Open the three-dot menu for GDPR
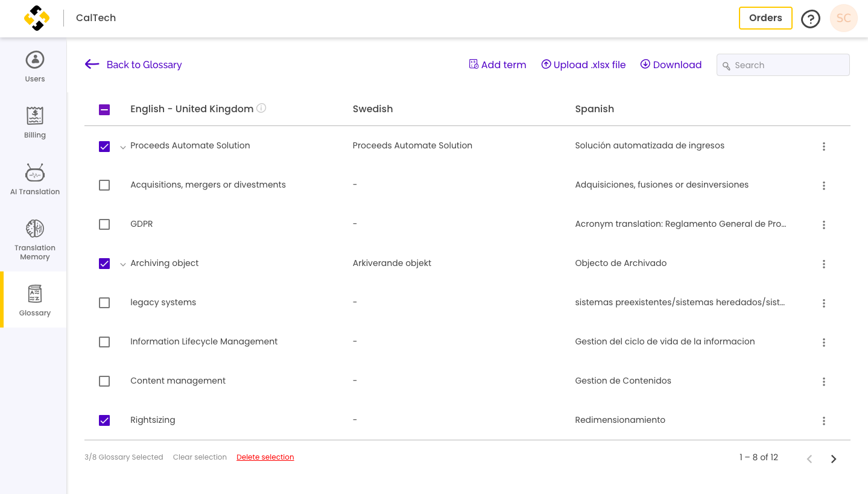Viewport: 868px width, 494px height. pyautogui.click(x=823, y=225)
